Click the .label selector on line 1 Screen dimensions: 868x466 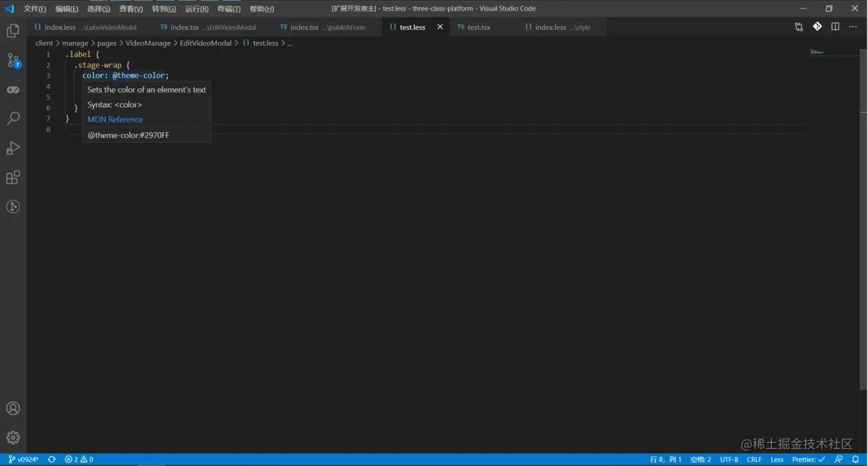point(78,54)
